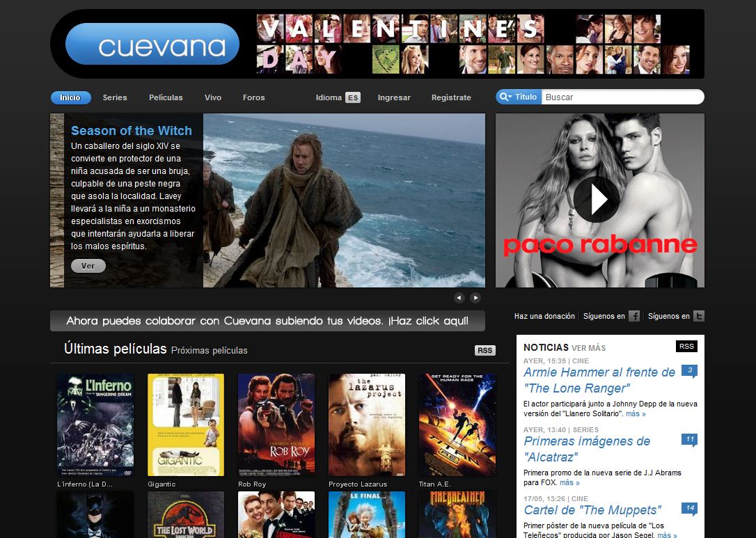Open the Foros section

coord(254,97)
